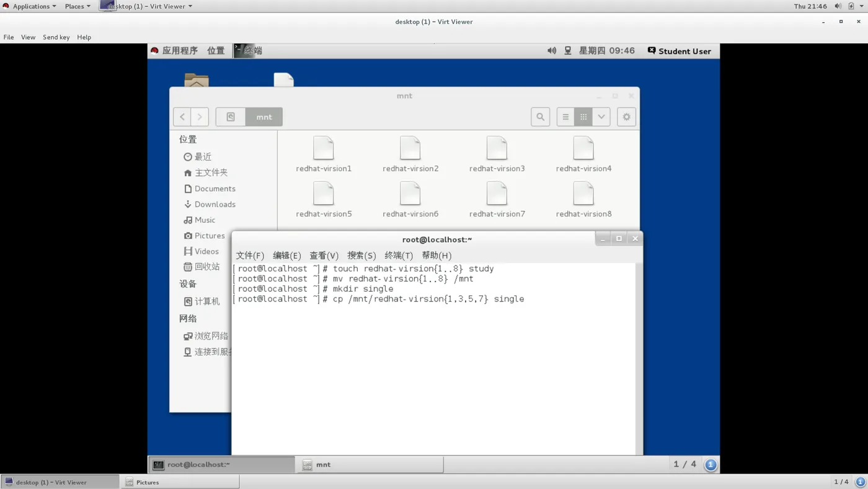Screen dimensions: 868x489
Task: Select the redhat-virsion7 file icon
Action: coord(497,194)
